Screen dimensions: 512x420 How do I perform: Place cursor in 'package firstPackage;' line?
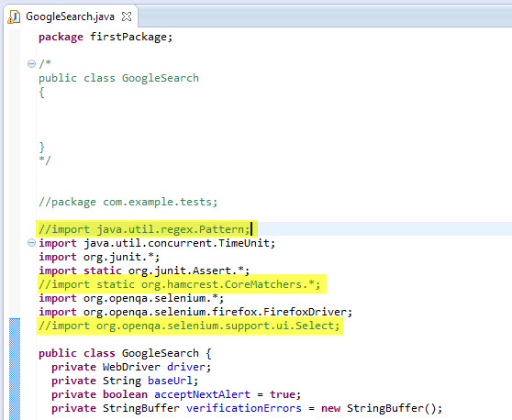click(106, 37)
